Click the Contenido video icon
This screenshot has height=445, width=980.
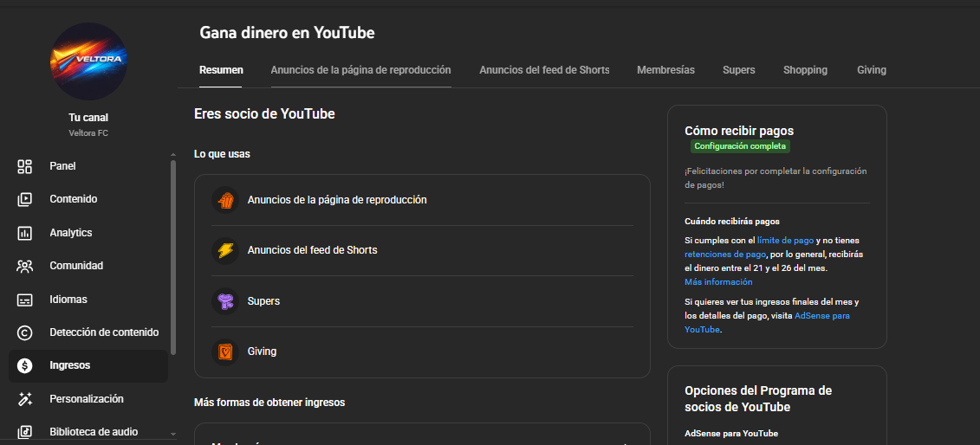pyautogui.click(x=25, y=199)
